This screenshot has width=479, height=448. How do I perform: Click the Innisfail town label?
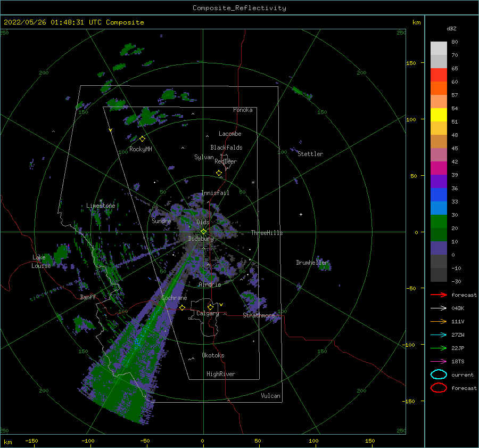tap(215, 193)
